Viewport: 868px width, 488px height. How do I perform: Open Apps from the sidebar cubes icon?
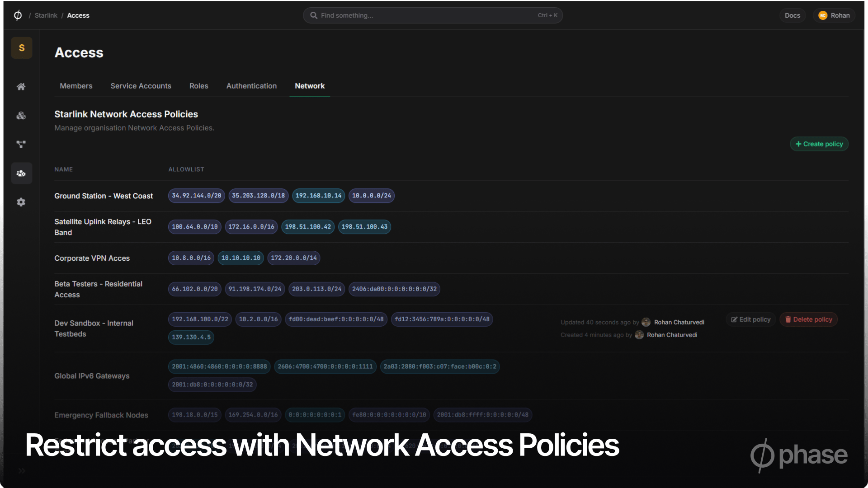coord(21,116)
